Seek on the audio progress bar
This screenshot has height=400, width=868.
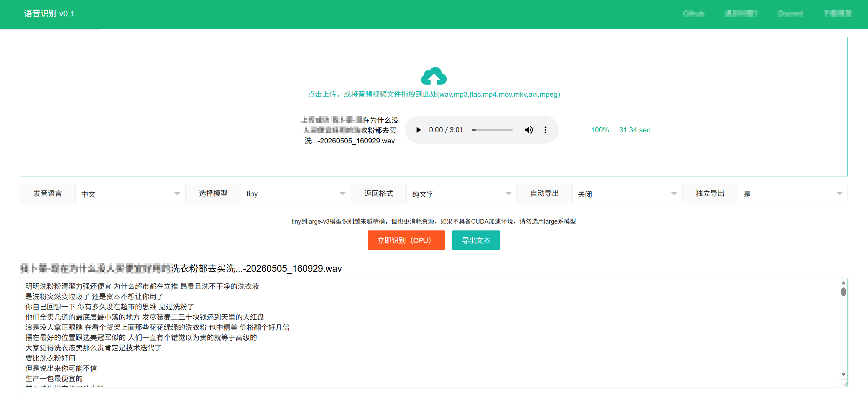(x=492, y=130)
